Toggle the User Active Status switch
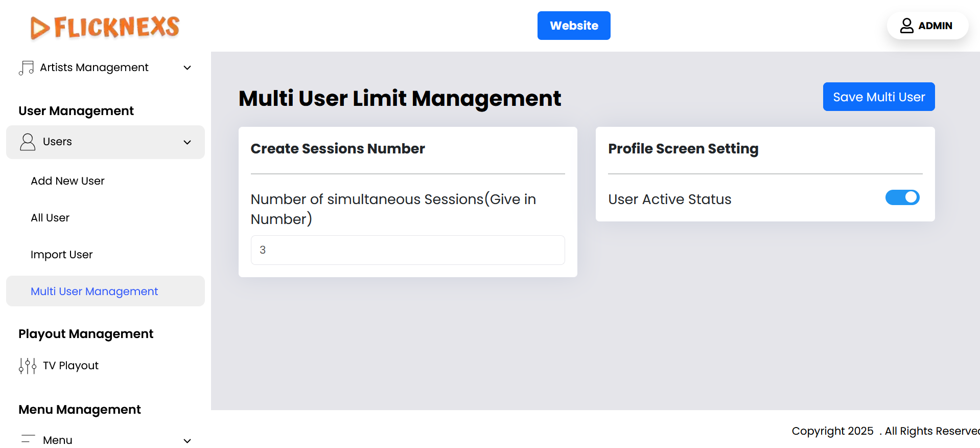 click(x=902, y=197)
